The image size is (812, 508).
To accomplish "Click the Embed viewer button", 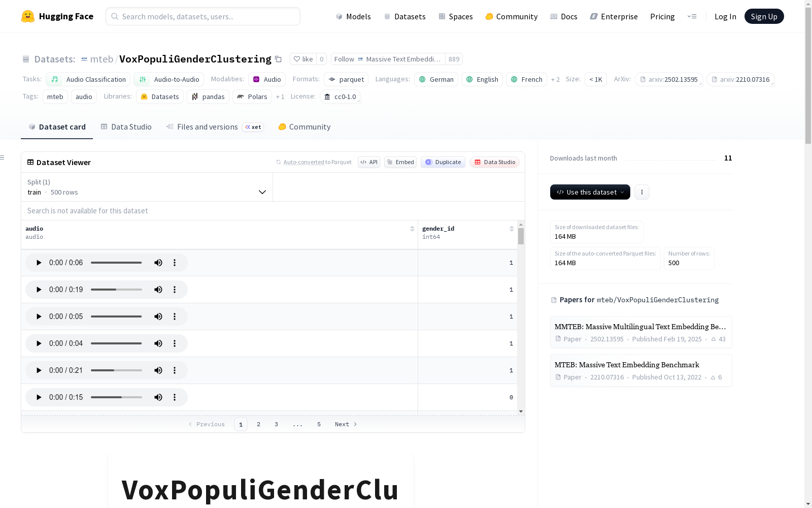I will coord(400,162).
